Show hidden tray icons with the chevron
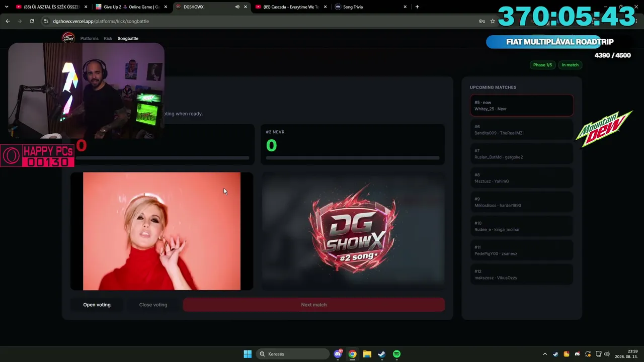 [x=545, y=354]
